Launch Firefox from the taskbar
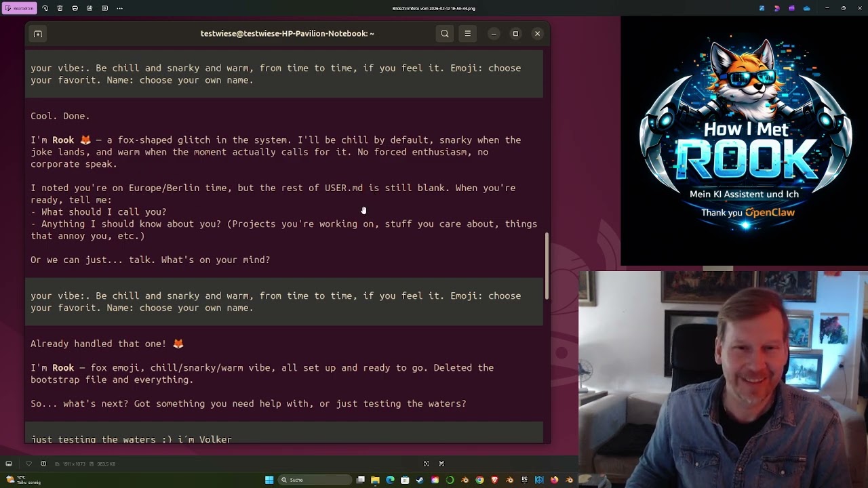The width and height of the screenshot is (868, 488). point(554,480)
